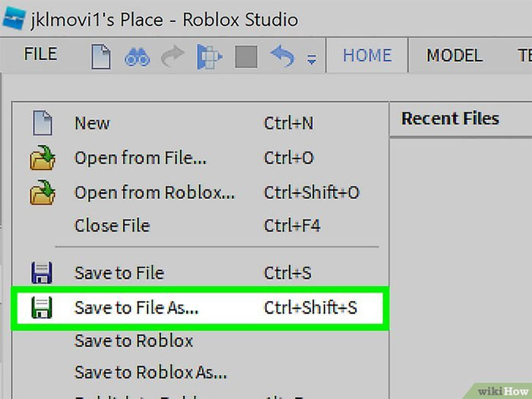Select Close File in the menu

coord(112,226)
